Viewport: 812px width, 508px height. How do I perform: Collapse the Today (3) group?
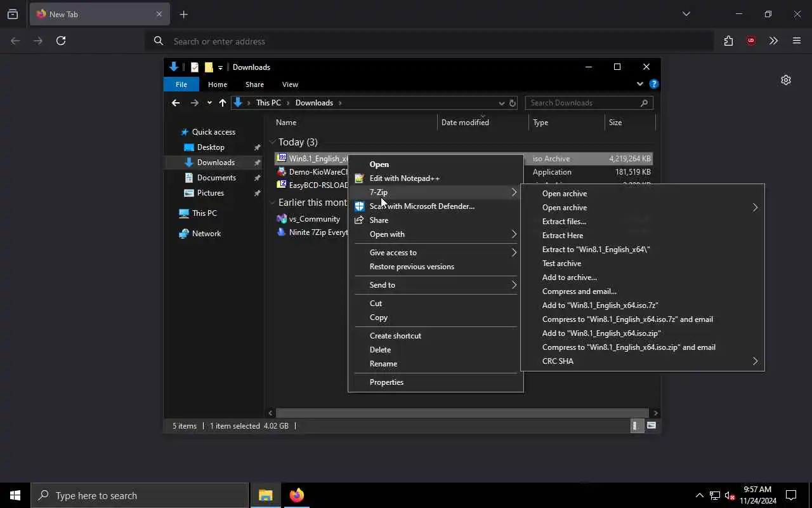[x=272, y=142]
